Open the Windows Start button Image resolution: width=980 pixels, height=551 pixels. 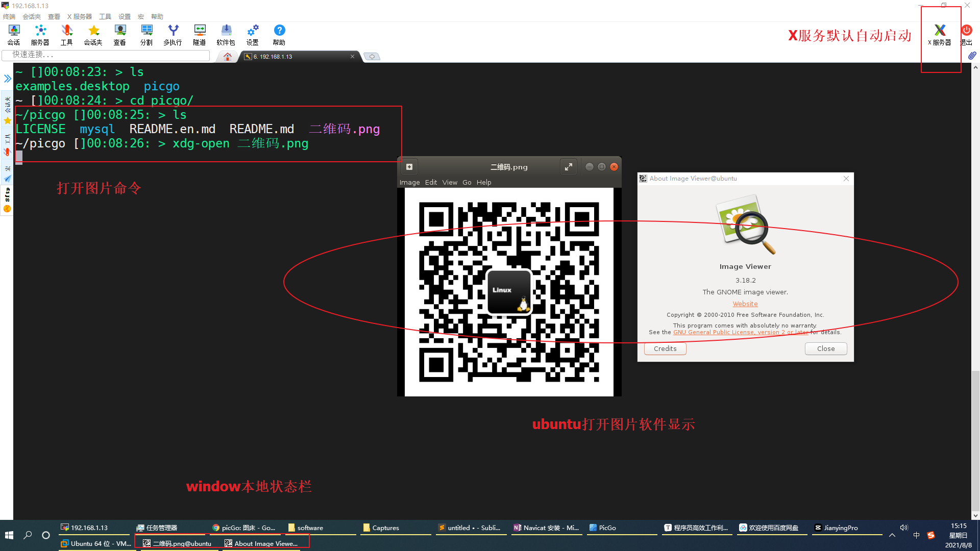[9, 535]
